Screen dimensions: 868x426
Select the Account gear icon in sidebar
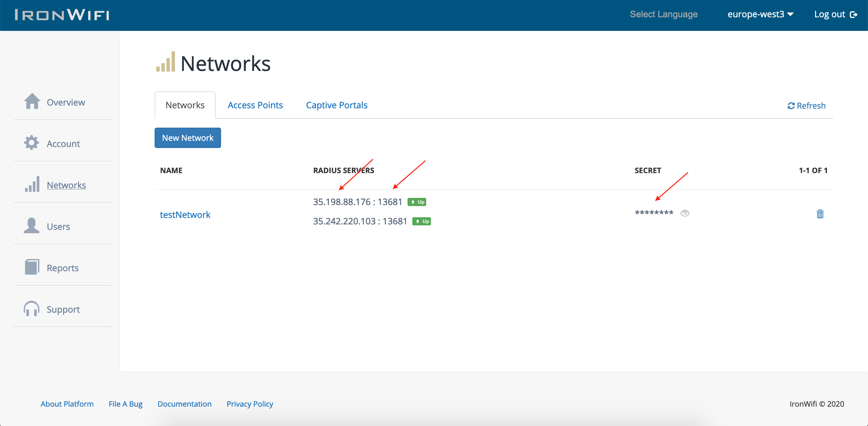(32, 143)
